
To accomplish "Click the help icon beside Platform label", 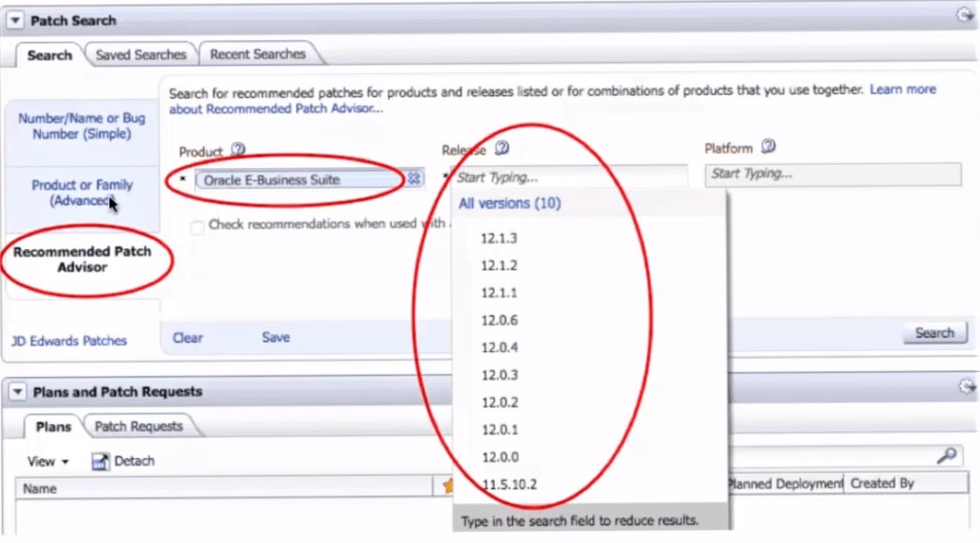I will [768, 147].
